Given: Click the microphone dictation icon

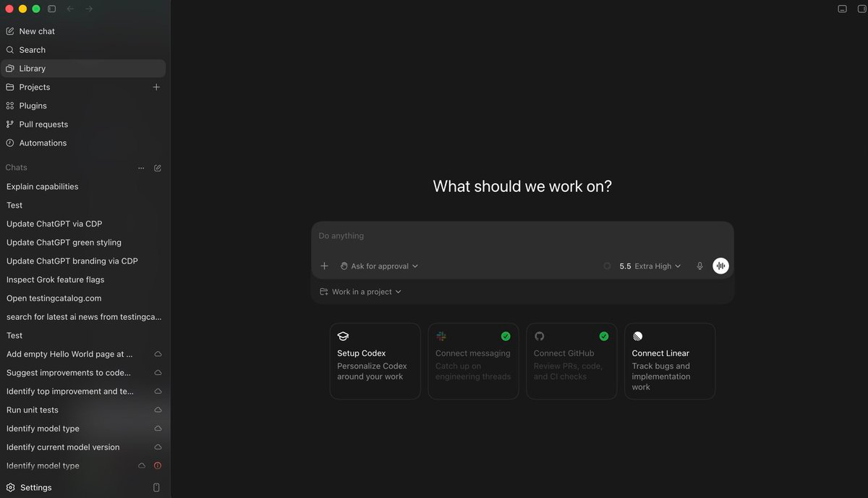Looking at the screenshot, I should (x=699, y=266).
